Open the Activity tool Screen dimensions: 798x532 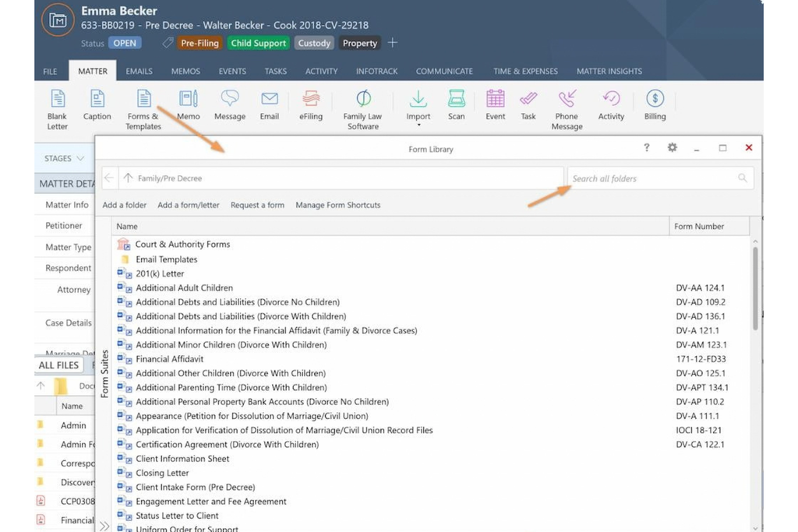[x=611, y=105]
